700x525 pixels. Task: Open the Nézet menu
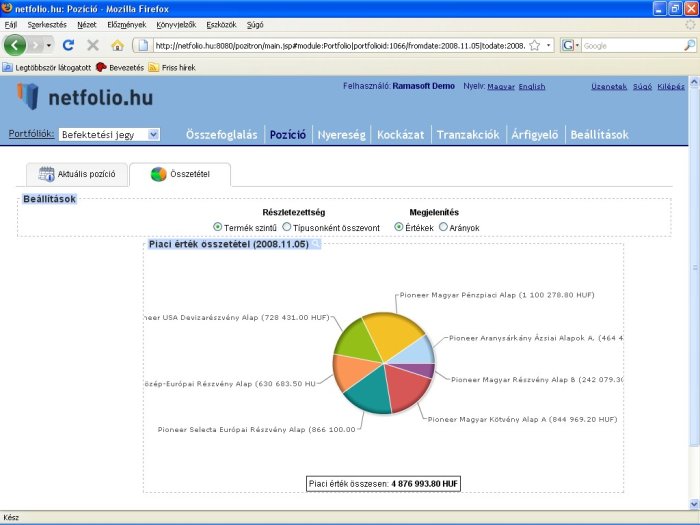point(87,25)
